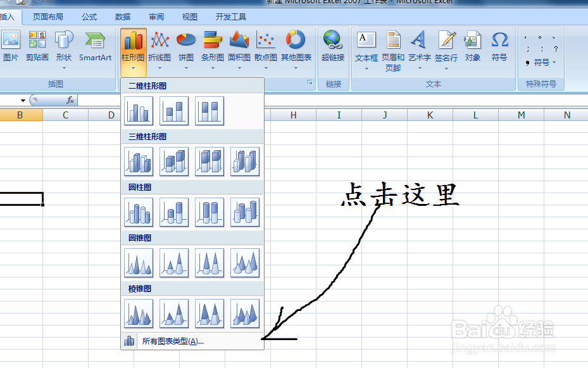This screenshot has width=588, height=368.
Task: Choose the 100% stacked cone chart
Action: [210, 263]
